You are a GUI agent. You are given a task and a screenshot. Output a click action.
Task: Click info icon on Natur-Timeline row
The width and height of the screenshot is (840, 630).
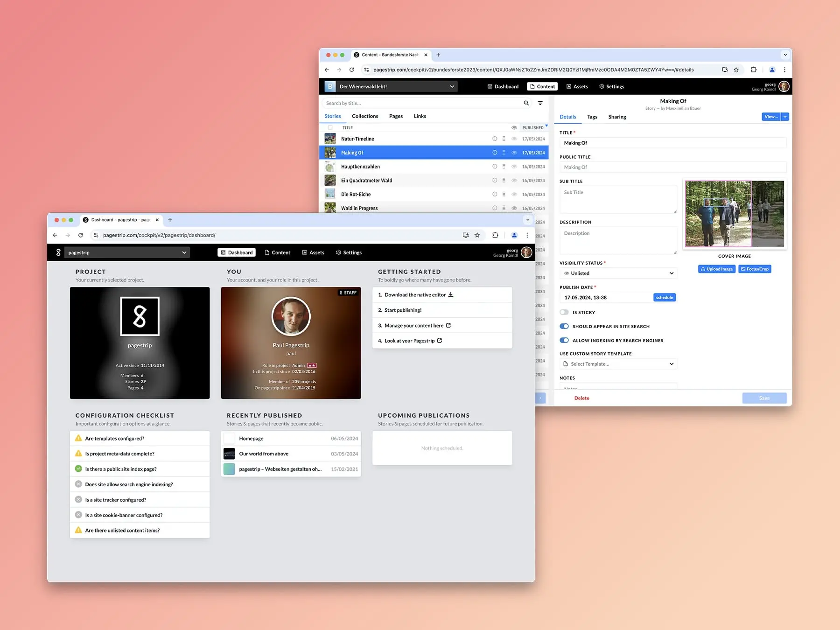(x=494, y=139)
